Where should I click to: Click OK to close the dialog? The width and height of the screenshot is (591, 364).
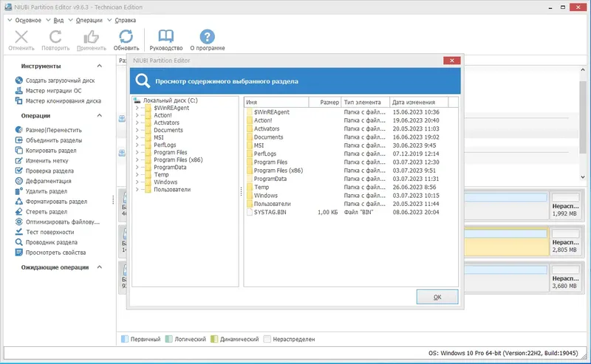(x=437, y=297)
